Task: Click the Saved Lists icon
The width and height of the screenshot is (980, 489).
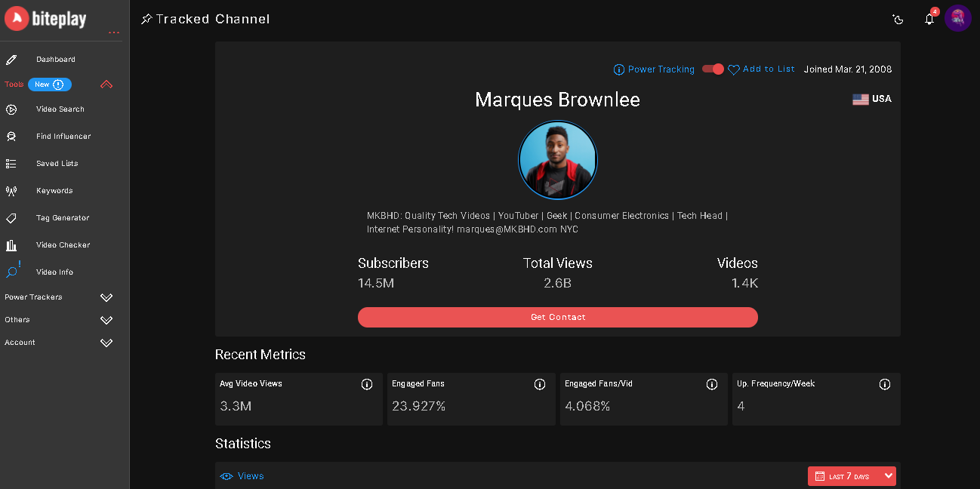Action: [x=11, y=164]
